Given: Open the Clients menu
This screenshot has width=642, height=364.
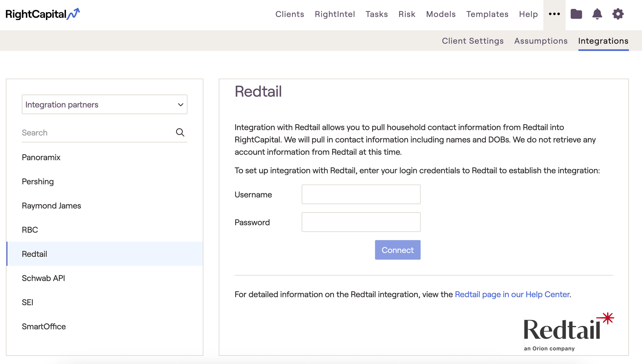Looking at the screenshot, I should pyautogui.click(x=290, y=14).
